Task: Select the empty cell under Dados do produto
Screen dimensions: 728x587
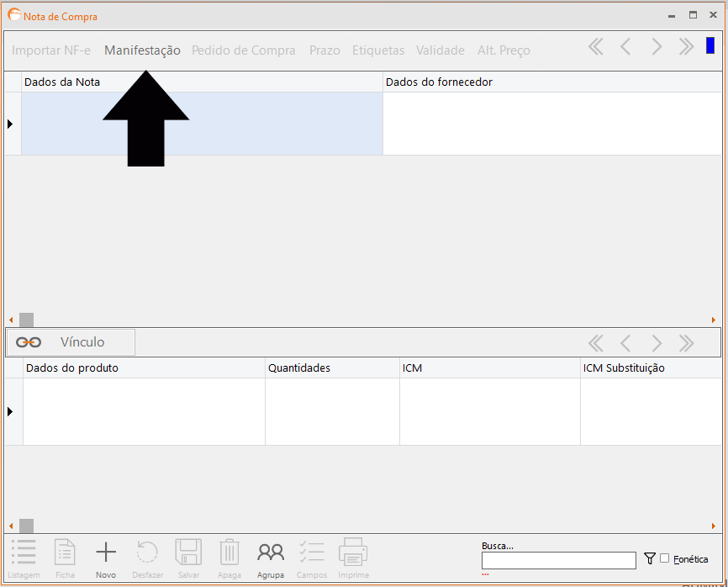Action: point(144,411)
